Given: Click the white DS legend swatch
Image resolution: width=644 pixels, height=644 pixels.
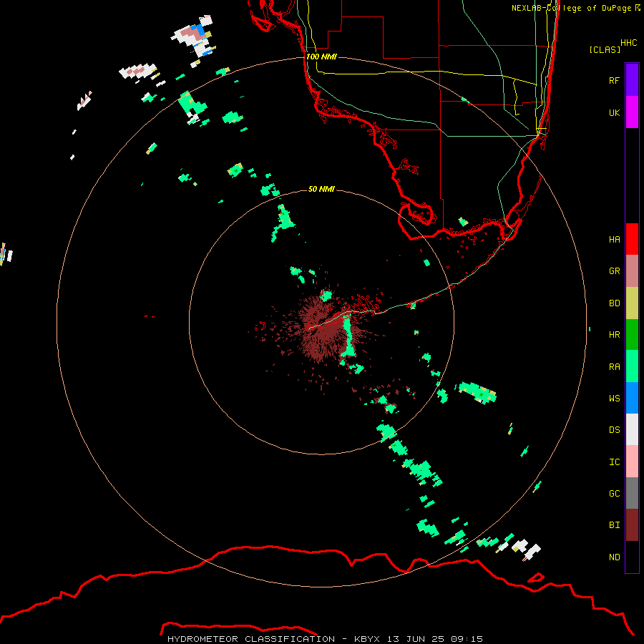Looking at the screenshot, I should (632, 429).
